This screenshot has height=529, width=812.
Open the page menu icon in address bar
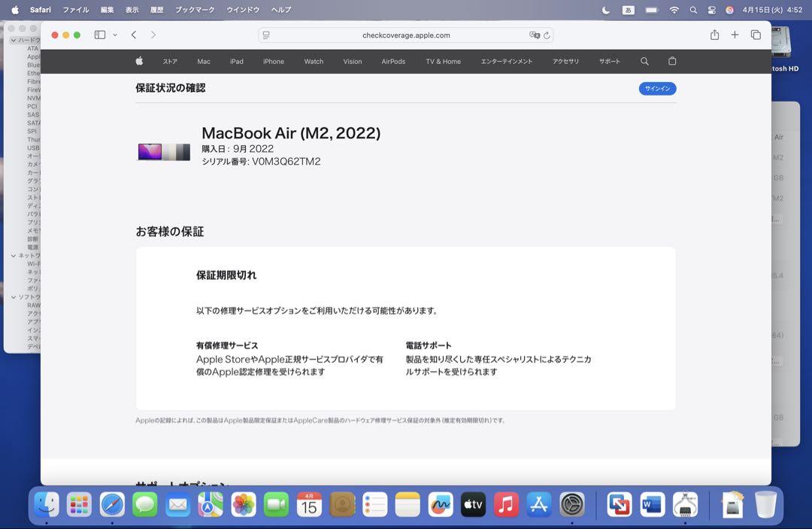[x=266, y=35]
